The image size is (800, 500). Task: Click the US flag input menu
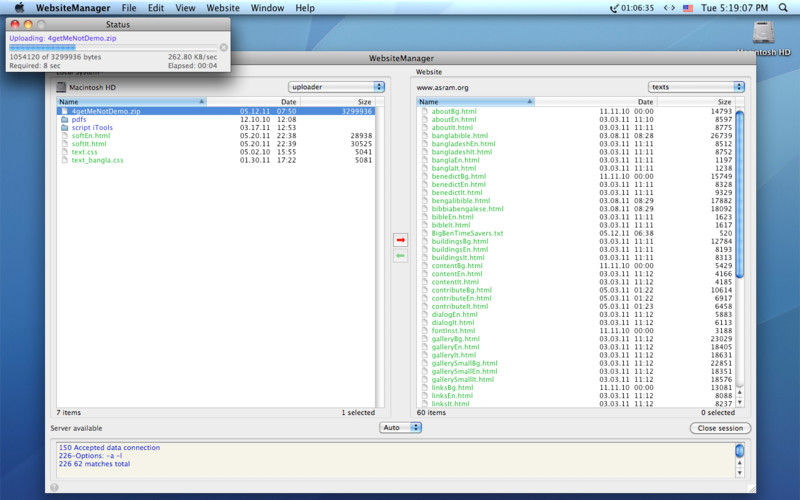point(688,8)
